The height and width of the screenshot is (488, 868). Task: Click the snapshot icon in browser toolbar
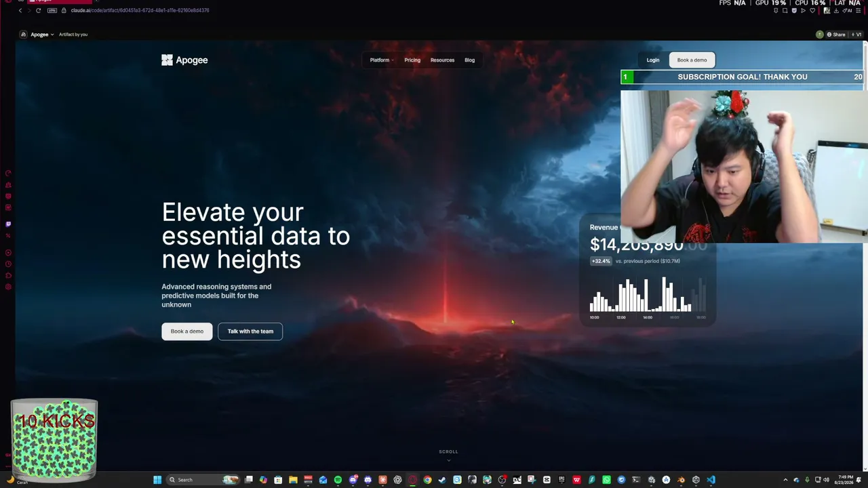pyautogui.click(x=785, y=10)
